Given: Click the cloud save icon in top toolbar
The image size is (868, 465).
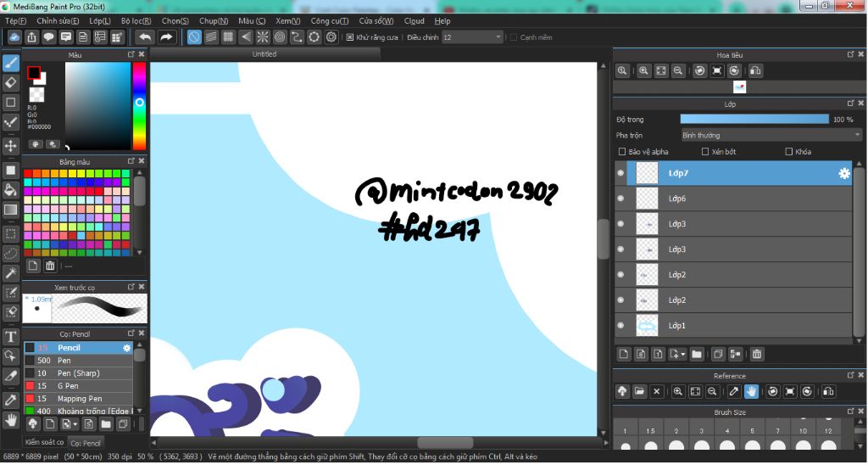Looking at the screenshot, I should click(x=14, y=37).
